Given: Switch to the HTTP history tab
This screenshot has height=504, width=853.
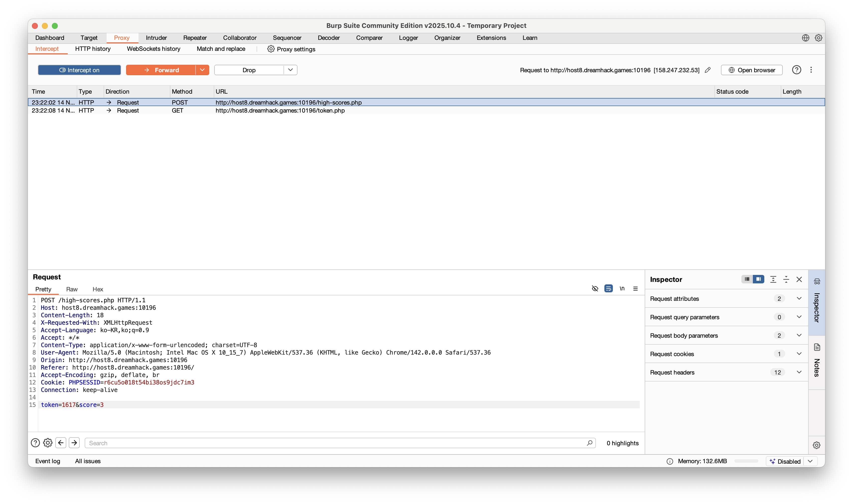Looking at the screenshot, I should (x=93, y=49).
